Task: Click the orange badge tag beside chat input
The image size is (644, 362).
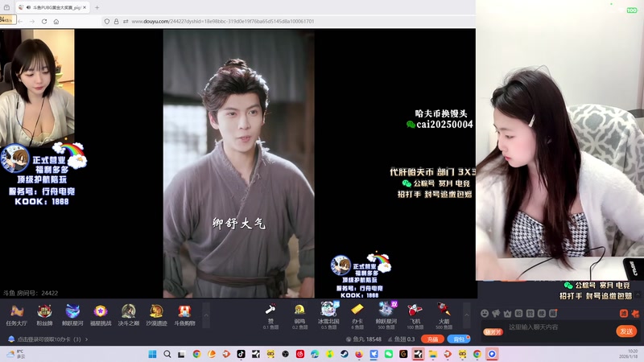Action: [x=493, y=332]
